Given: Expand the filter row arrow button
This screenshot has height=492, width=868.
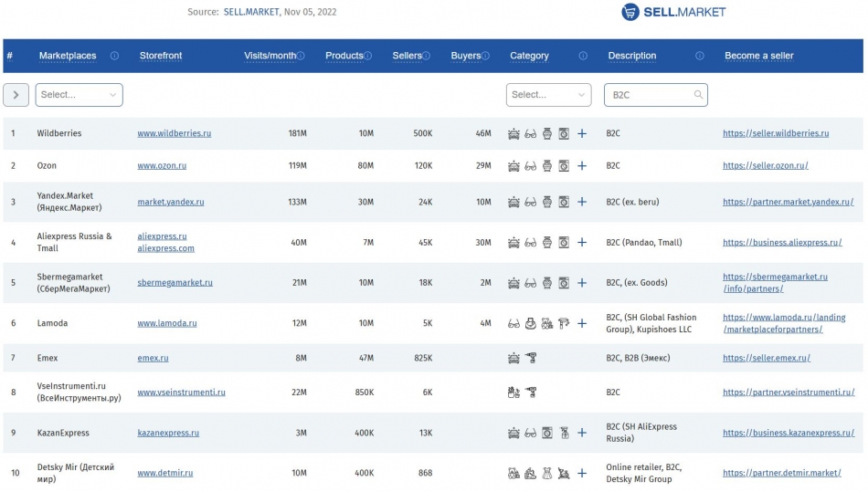Looking at the screenshot, I should [16, 95].
